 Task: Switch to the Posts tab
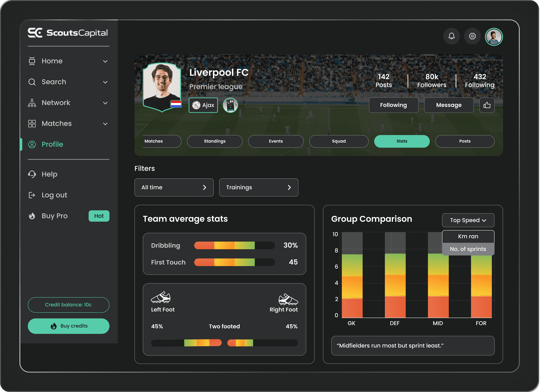pyautogui.click(x=465, y=141)
